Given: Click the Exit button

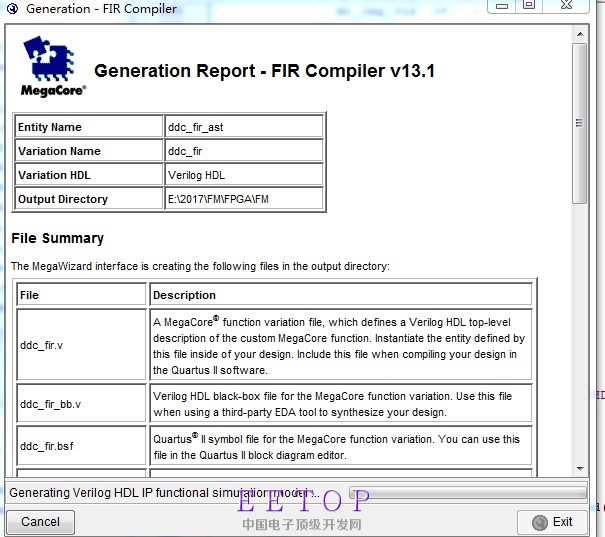Looking at the screenshot, I should (552, 522).
